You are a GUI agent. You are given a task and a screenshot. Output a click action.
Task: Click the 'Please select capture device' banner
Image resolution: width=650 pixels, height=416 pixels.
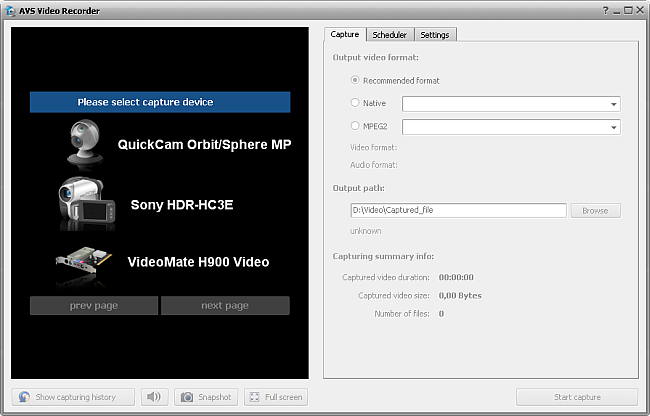tap(160, 102)
